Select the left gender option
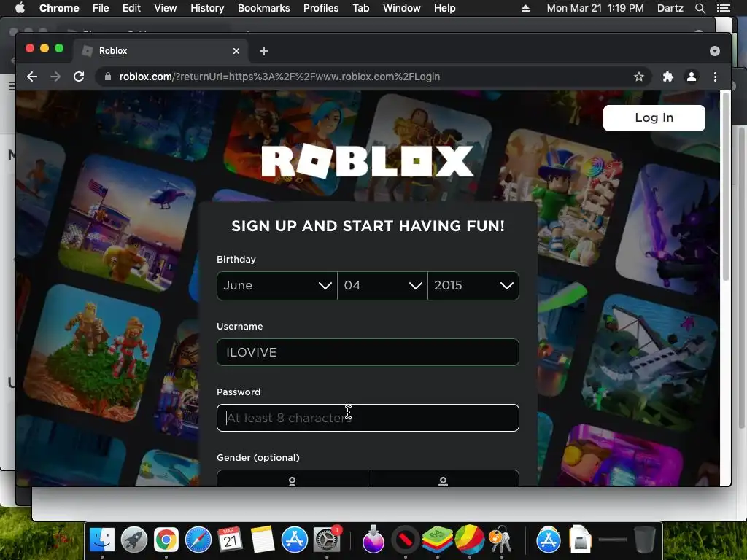The image size is (747, 560). tap(292, 478)
